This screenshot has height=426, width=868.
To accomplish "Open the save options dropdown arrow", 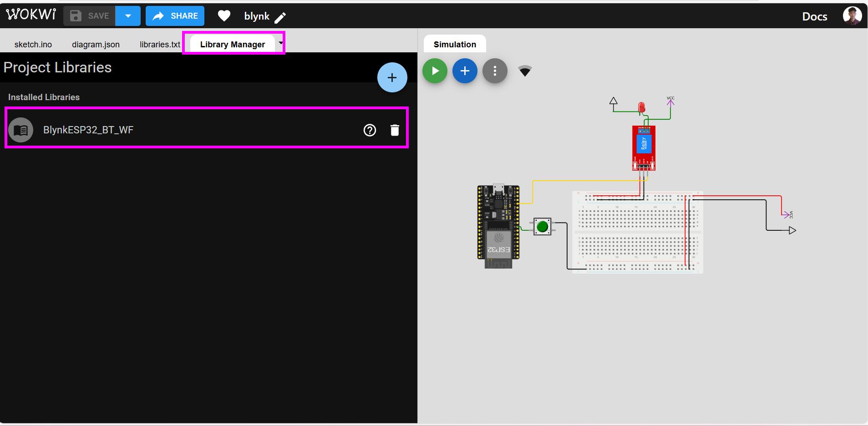I will pos(128,16).
